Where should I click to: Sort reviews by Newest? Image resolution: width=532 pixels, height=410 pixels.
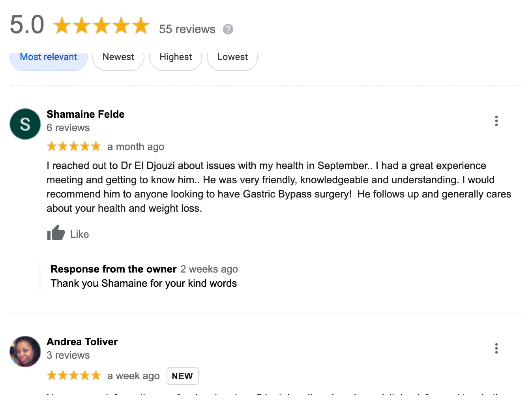click(x=118, y=58)
